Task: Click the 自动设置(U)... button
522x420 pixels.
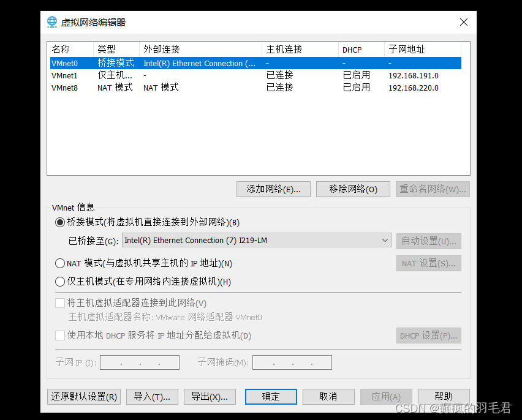Action: click(428, 241)
